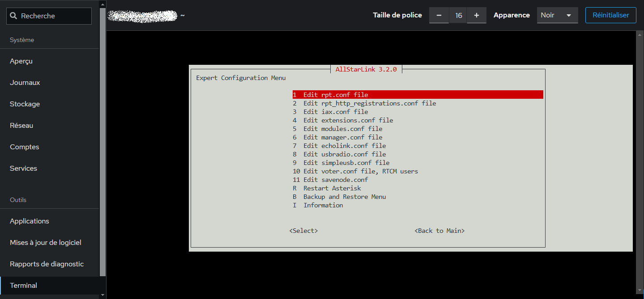Click the <Back to Main> button
Viewport: 644px width, 299px height.
(x=439, y=231)
